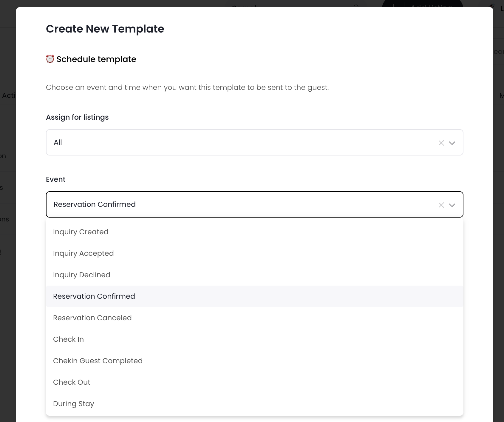Pick Chekin Guest Completed option
This screenshot has height=422, width=504.
pos(98,361)
